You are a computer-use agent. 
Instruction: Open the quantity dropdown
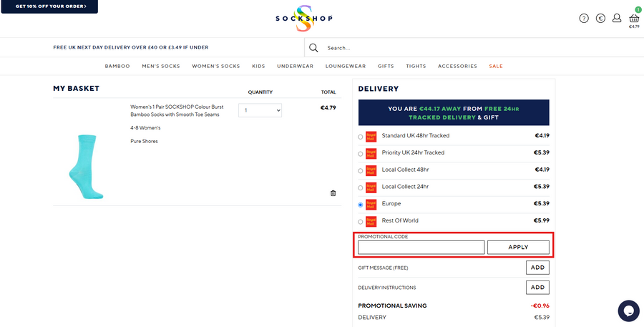pos(260,111)
